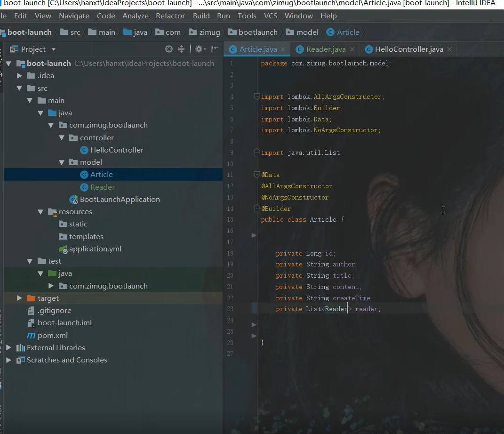The height and width of the screenshot is (434, 504).
Task: Collapse imports with fold icon at line 4
Action: (256, 96)
